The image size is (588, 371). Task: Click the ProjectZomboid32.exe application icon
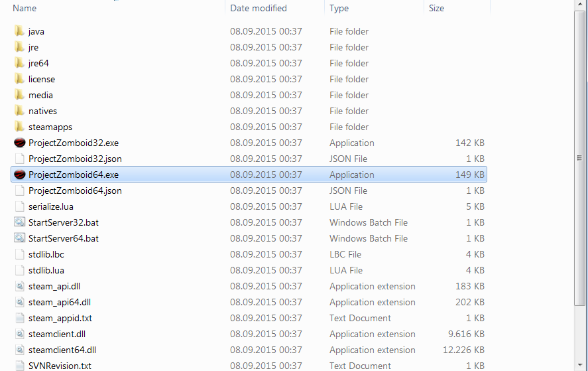[x=19, y=143]
